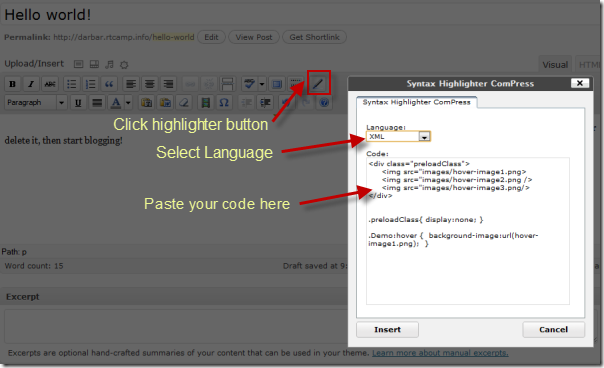604x368 pixels.
Task: Click the hello-world permalink slug
Action: [x=173, y=37]
